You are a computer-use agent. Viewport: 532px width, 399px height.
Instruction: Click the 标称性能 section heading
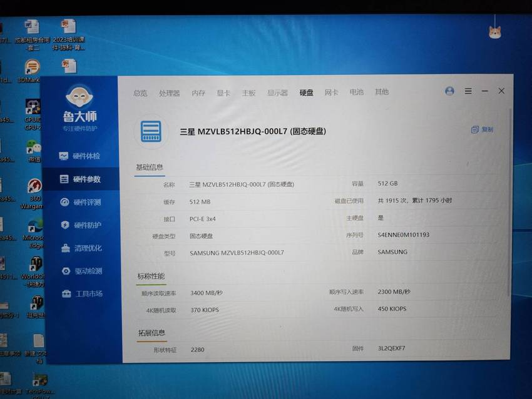coord(151,276)
